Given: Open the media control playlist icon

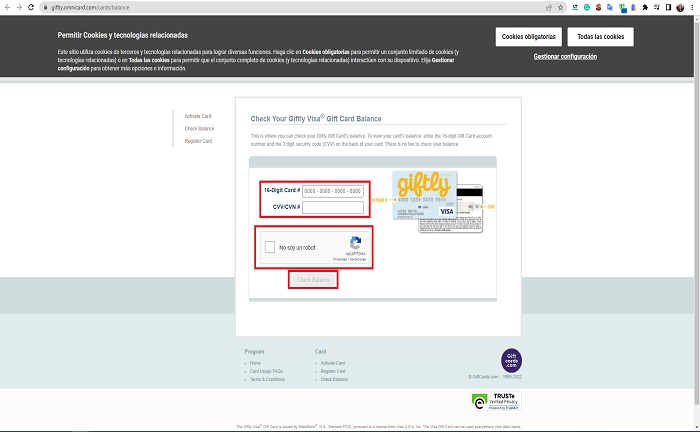Looking at the screenshot, I should [x=657, y=8].
